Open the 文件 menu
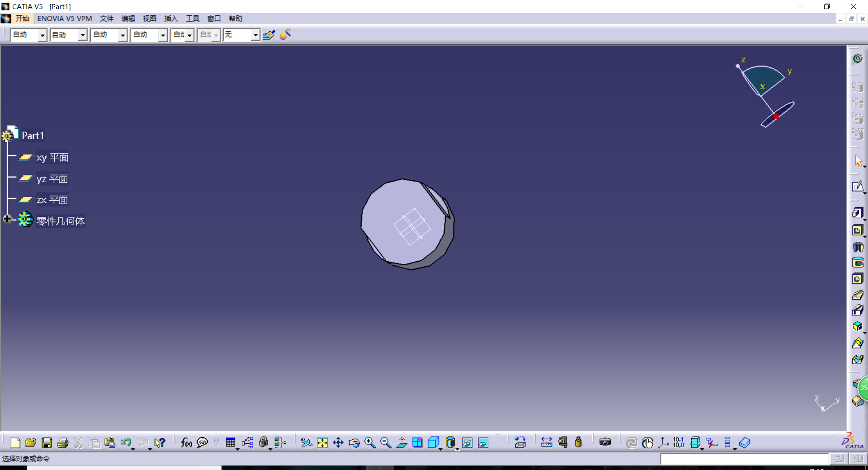Image resolution: width=868 pixels, height=470 pixels. [x=107, y=19]
